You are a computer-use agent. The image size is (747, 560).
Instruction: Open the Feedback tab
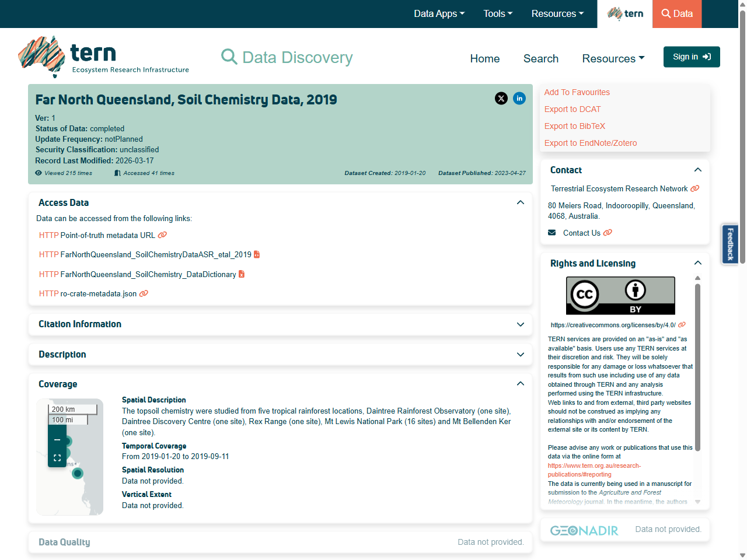tap(730, 244)
